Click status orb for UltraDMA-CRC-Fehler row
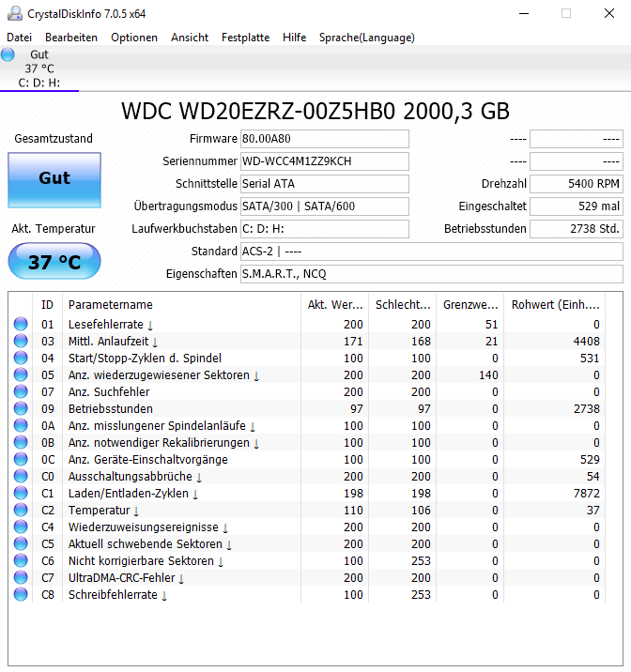 (21, 577)
